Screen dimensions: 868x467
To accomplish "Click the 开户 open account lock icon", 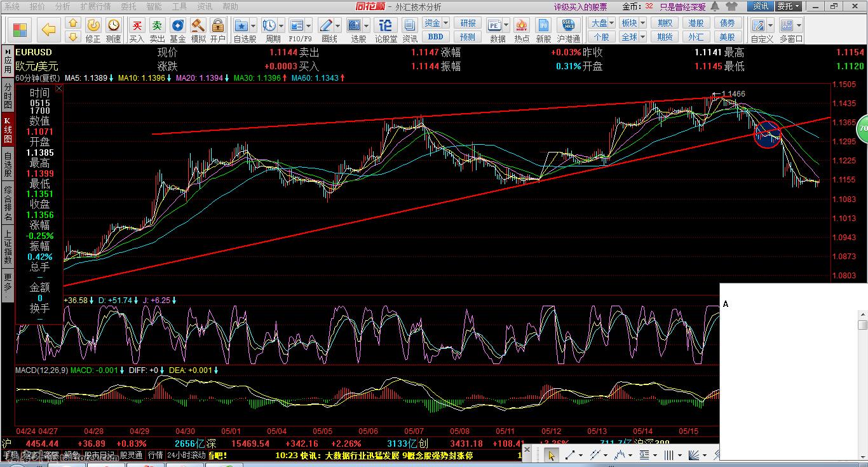I will (x=218, y=25).
